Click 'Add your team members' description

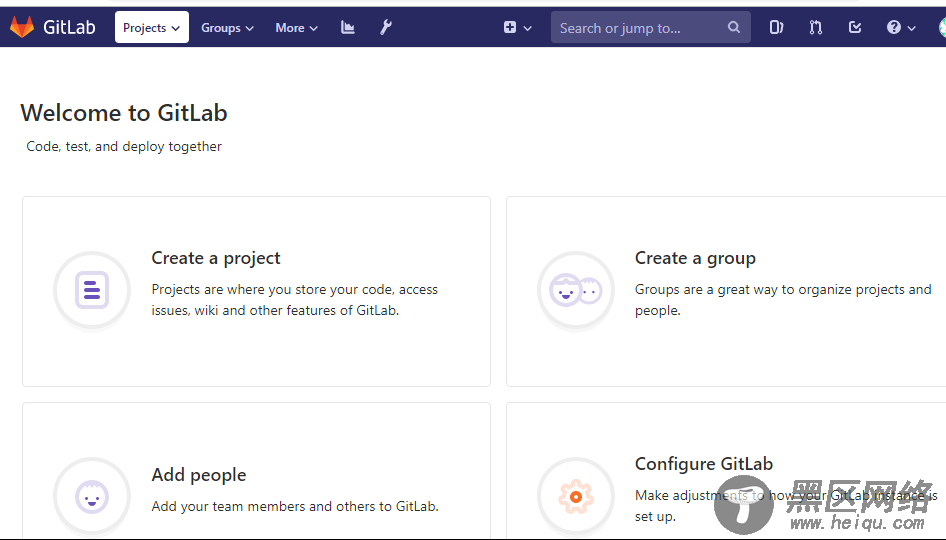coord(294,506)
